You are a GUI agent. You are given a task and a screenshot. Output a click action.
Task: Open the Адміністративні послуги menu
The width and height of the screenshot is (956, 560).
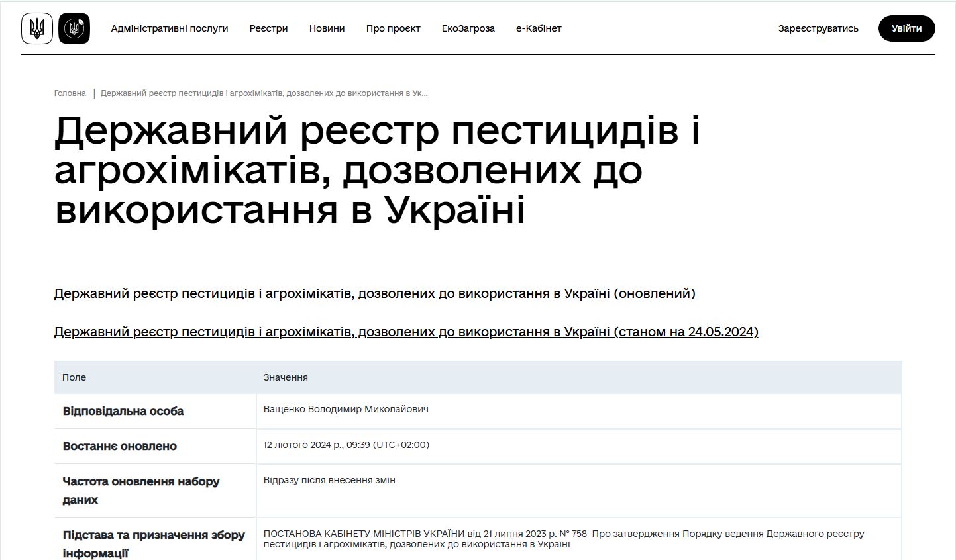pos(170,28)
